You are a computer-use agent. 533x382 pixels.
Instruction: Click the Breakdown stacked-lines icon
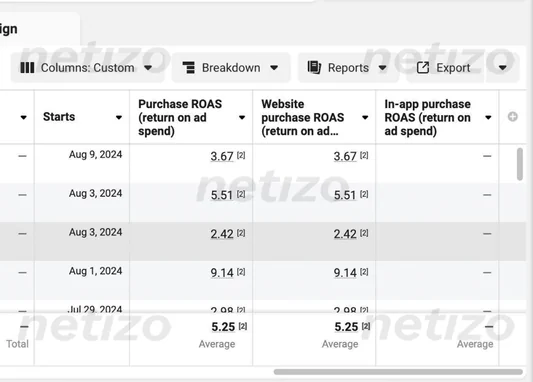tap(189, 67)
